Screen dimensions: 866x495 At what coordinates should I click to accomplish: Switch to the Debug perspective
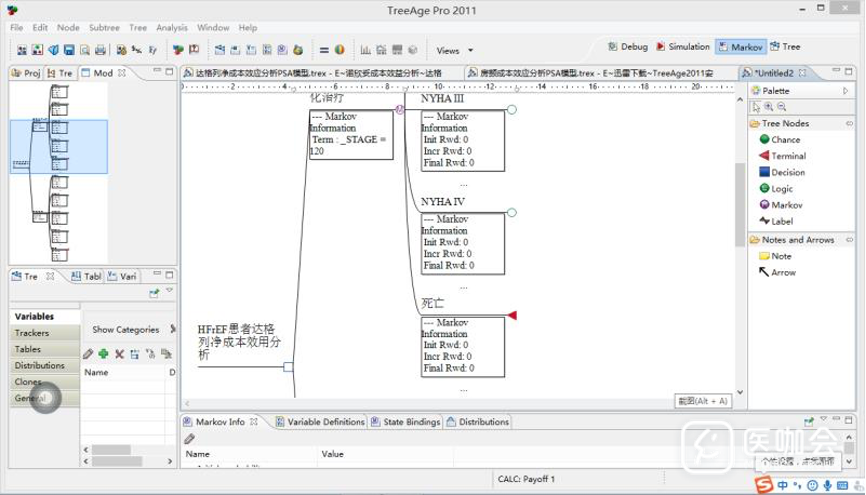coord(627,47)
